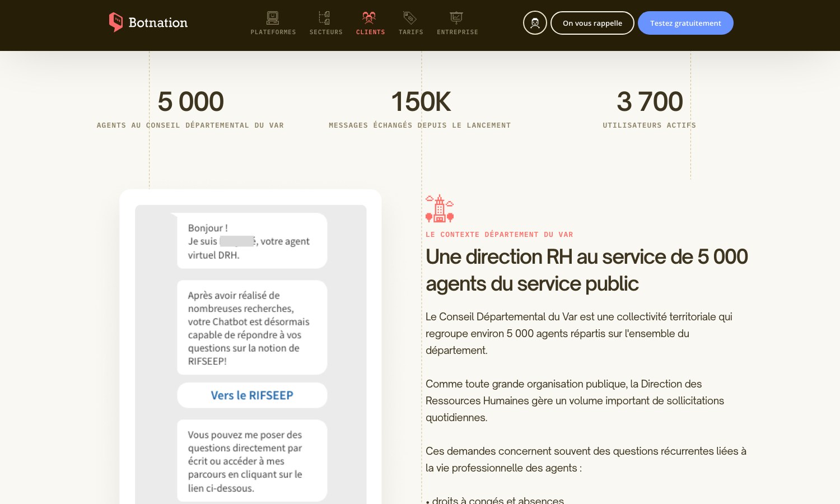Click the 'Vous pouvez me poser' chat bubble

click(x=252, y=461)
